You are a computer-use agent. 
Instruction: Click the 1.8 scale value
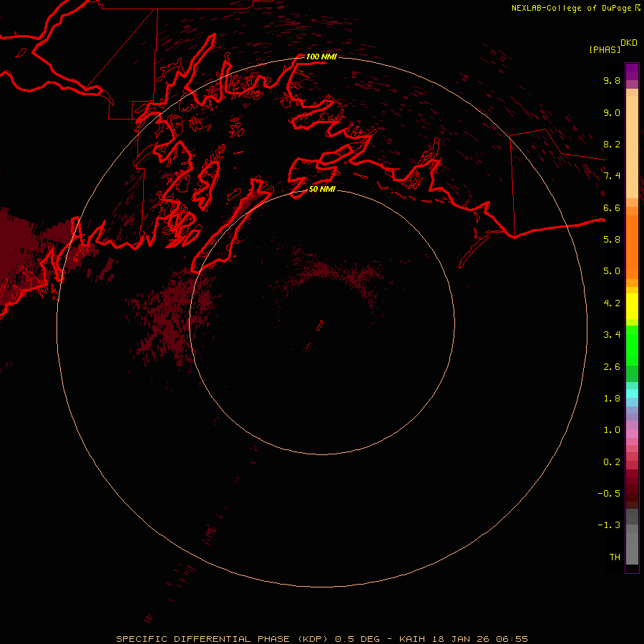tap(612, 399)
